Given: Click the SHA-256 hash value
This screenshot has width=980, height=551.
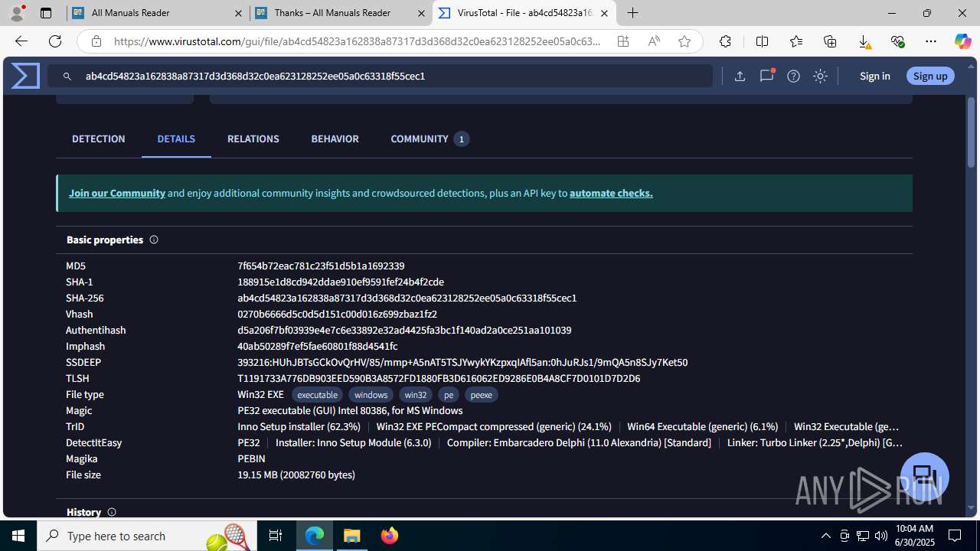Looking at the screenshot, I should coord(407,298).
